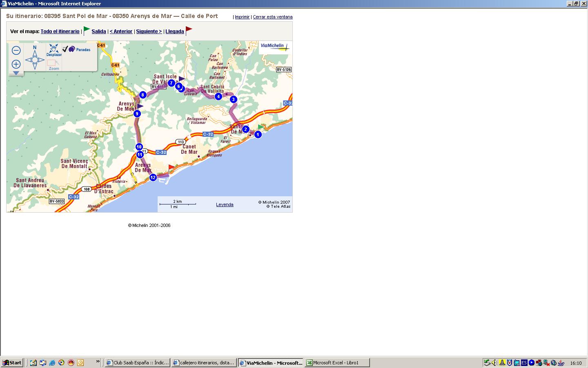588x368 pixels.
Task: Click Cerrar esta ventana link
Action: (273, 17)
